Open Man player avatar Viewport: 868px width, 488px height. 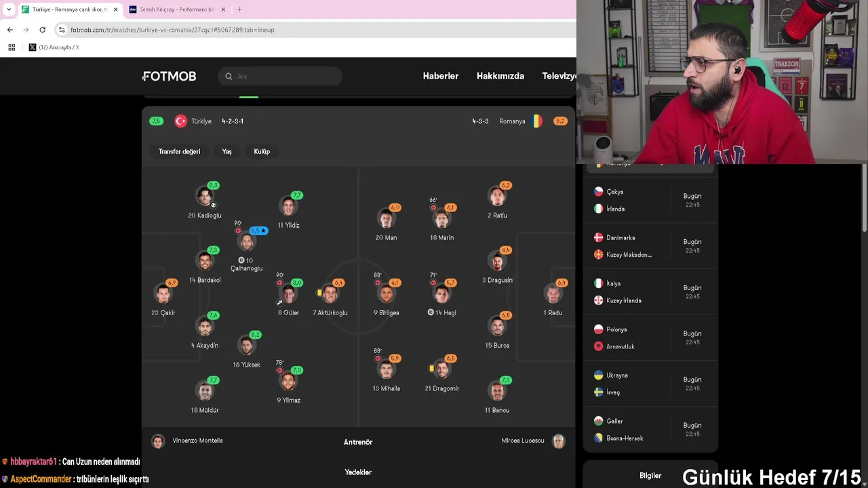click(386, 219)
